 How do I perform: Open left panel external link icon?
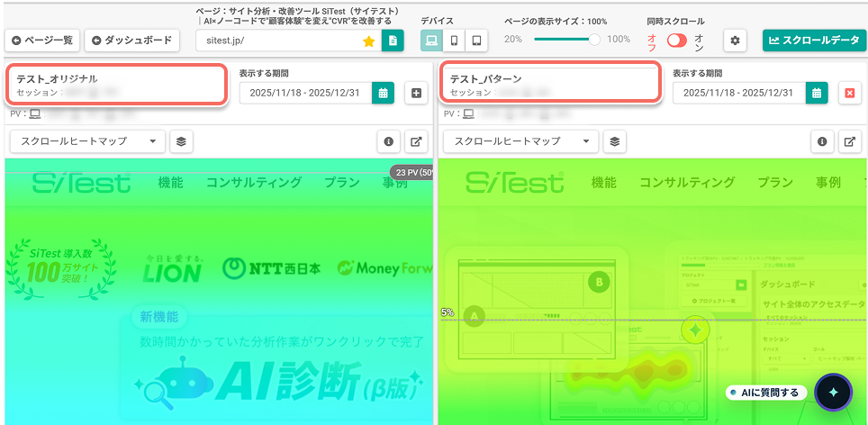pyautogui.click(x=416, y=141)
